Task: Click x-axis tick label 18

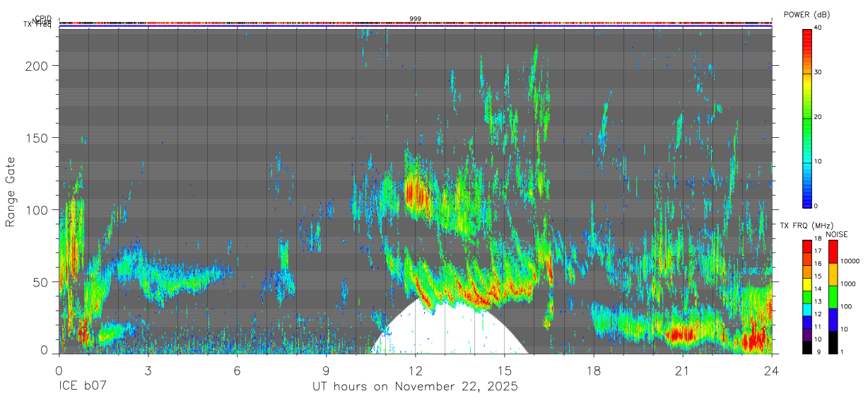Action: point(594,370)
